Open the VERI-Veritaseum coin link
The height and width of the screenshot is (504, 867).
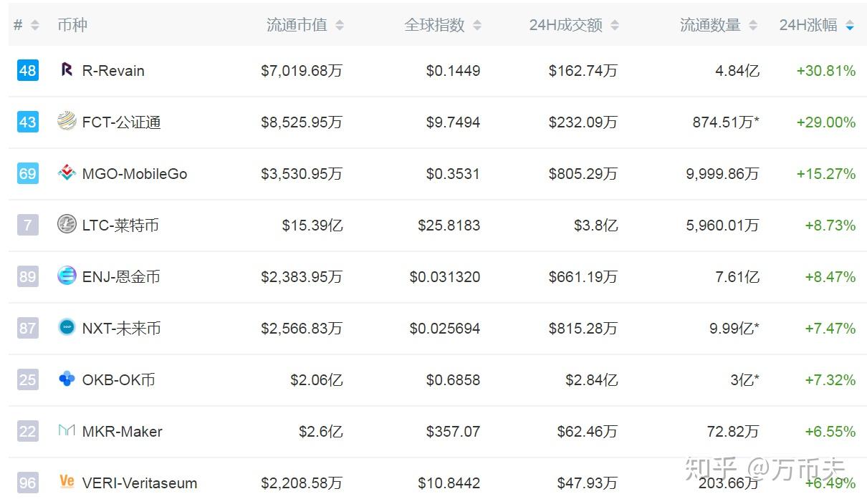coord(140,483)
